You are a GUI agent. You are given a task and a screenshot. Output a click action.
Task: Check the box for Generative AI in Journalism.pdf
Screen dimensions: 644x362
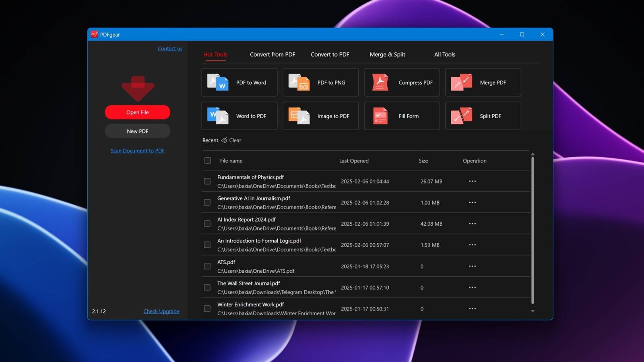pos(207,202)
